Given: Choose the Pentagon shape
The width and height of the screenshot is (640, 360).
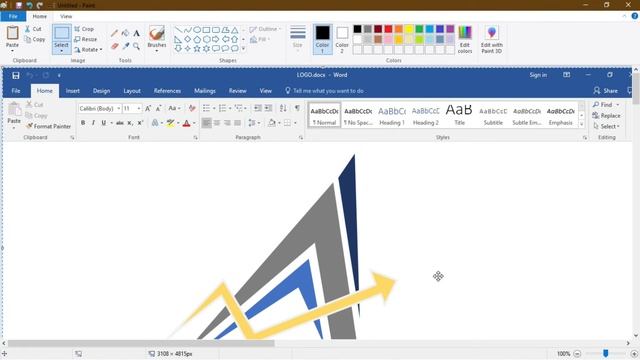Looking at the screenshot, I should tap(197, 39).
